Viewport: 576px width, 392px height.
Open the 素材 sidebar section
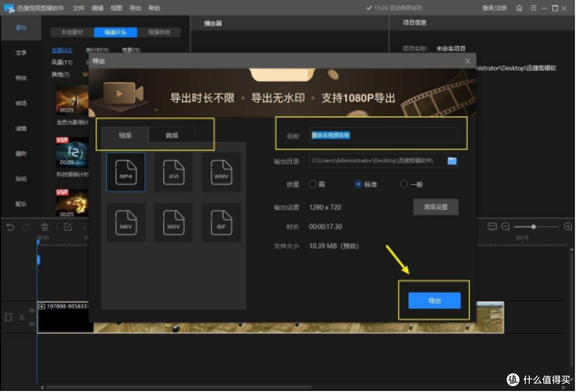tap(21, 28)
